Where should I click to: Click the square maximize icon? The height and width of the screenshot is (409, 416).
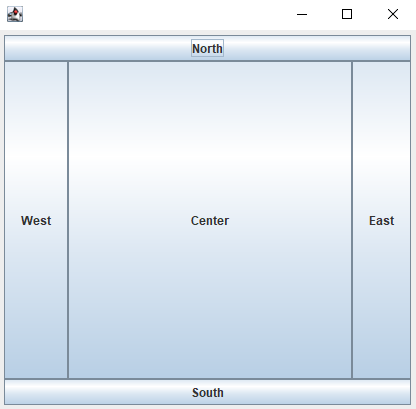tap(347, 14)
